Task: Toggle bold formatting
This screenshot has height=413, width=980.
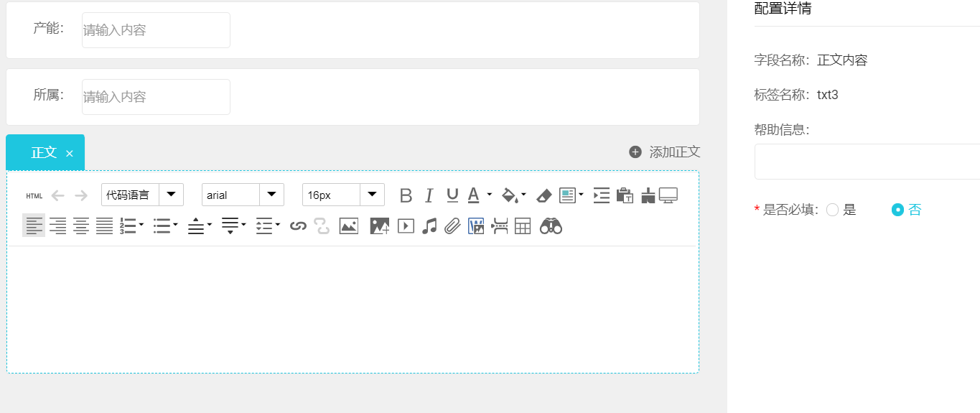Action: pyautogui.click(x=406, y=195)
